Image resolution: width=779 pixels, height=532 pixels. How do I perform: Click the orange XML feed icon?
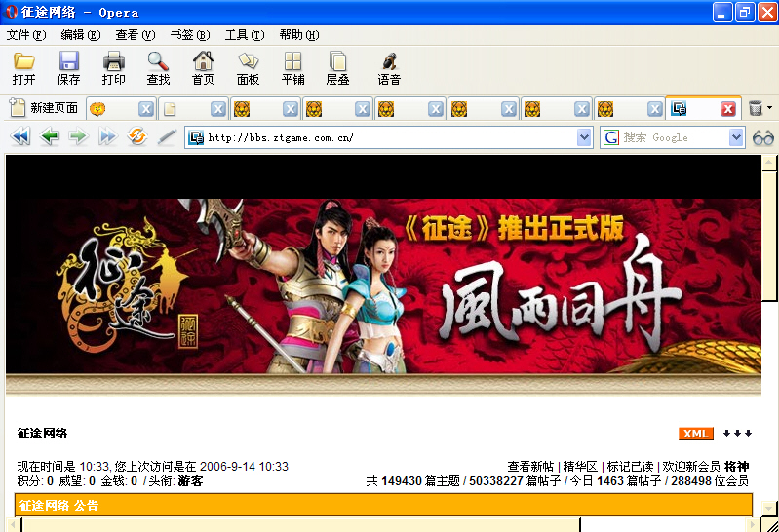(695, 434)
